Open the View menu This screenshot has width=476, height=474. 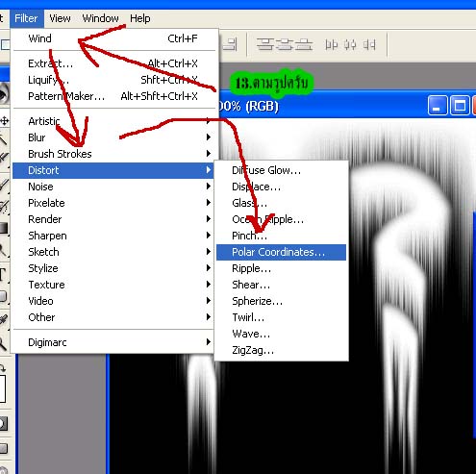coord(60,18)
